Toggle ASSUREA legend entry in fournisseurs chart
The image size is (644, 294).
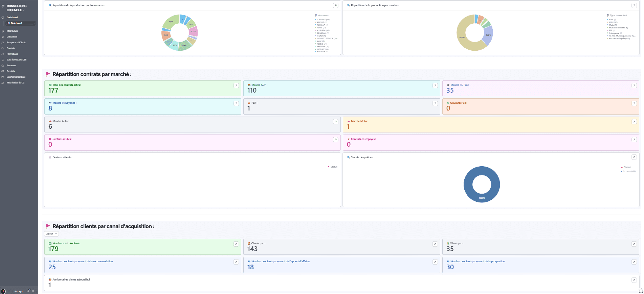pyautogui.click(x=323, y=30)
